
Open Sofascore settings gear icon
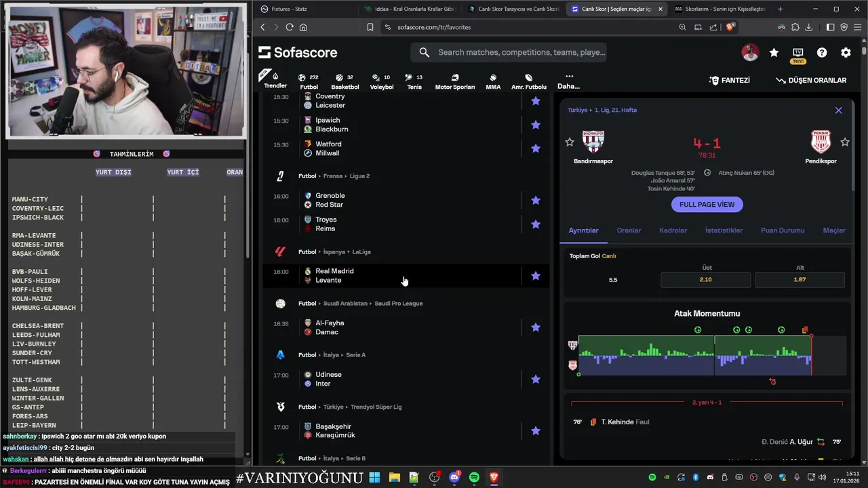point(846,52)
